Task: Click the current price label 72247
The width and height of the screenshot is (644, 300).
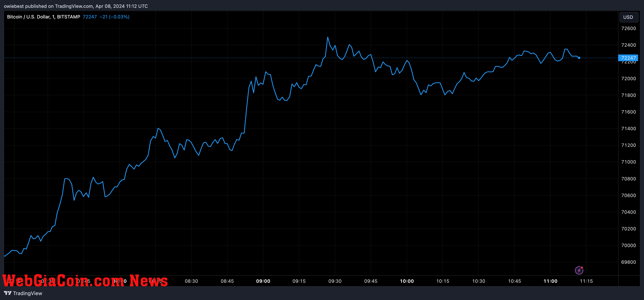Action: (628, 58)
